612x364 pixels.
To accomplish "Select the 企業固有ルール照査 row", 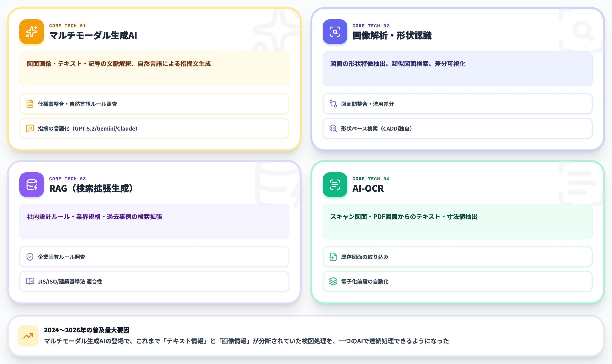I will [154, 257].
